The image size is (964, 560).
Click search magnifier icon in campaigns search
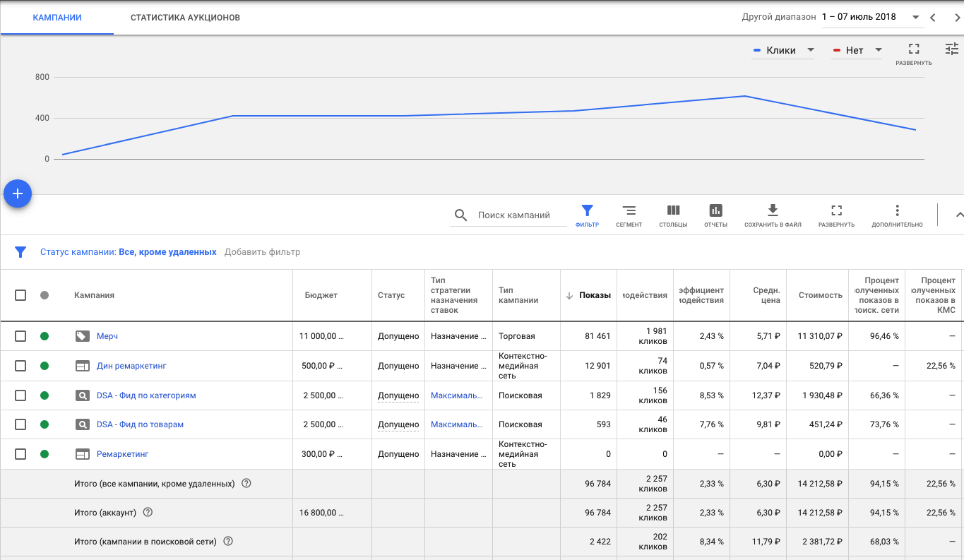click(460, 215)
